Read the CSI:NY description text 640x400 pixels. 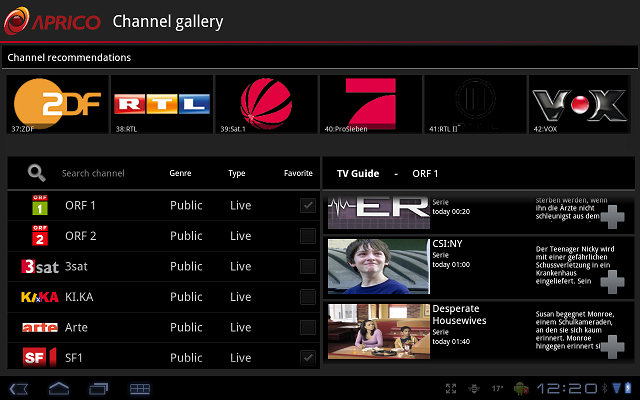[575, 265]
